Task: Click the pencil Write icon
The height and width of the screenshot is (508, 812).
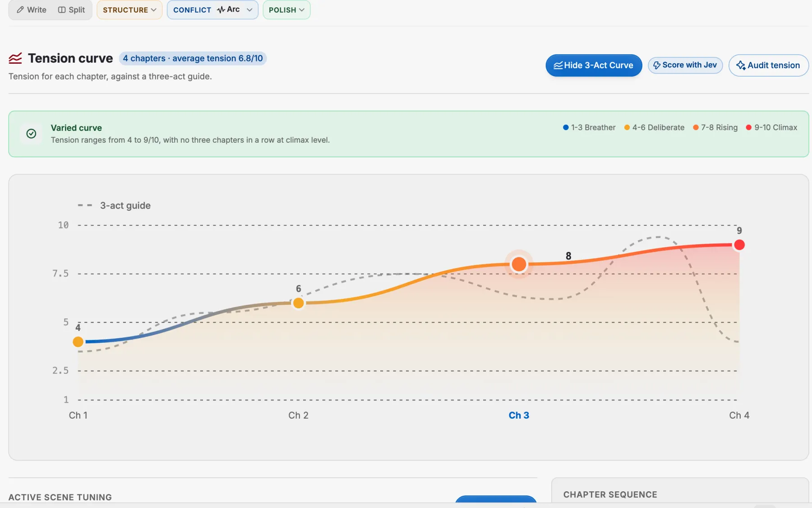Action: tap(20, 9)
